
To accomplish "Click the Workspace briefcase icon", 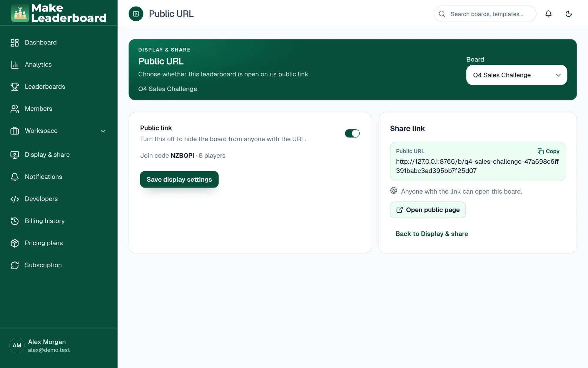I will tap(15, 131).
